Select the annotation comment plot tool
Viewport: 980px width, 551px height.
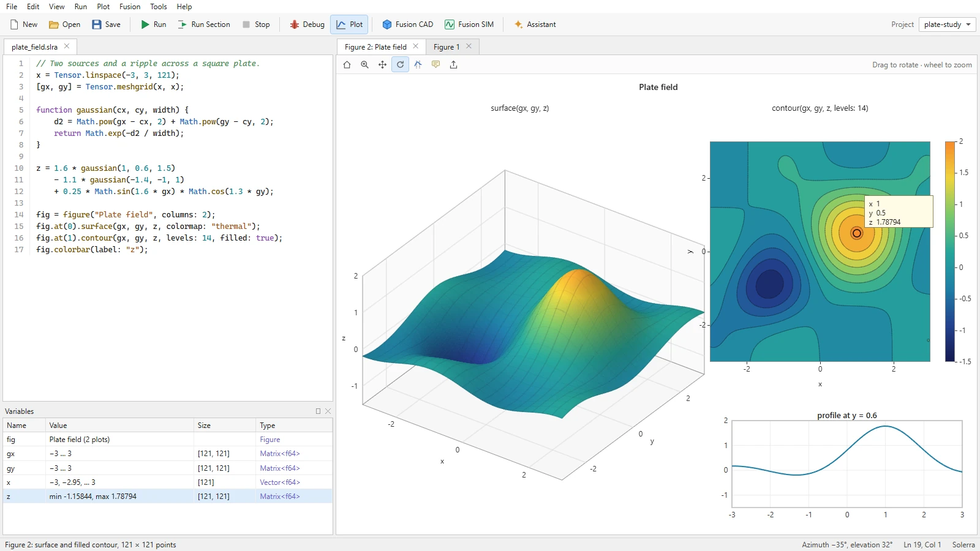435,64
